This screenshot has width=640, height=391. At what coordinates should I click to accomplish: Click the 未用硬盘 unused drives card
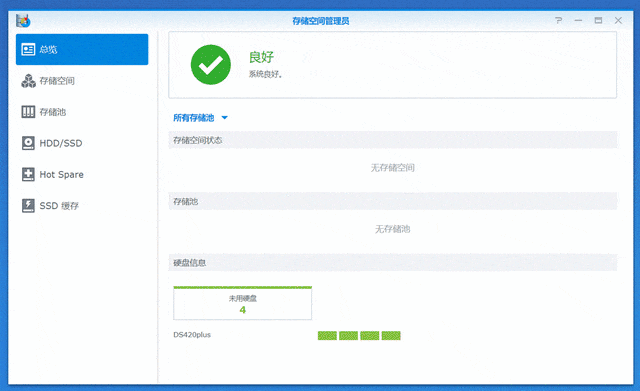tap(242, 303)
